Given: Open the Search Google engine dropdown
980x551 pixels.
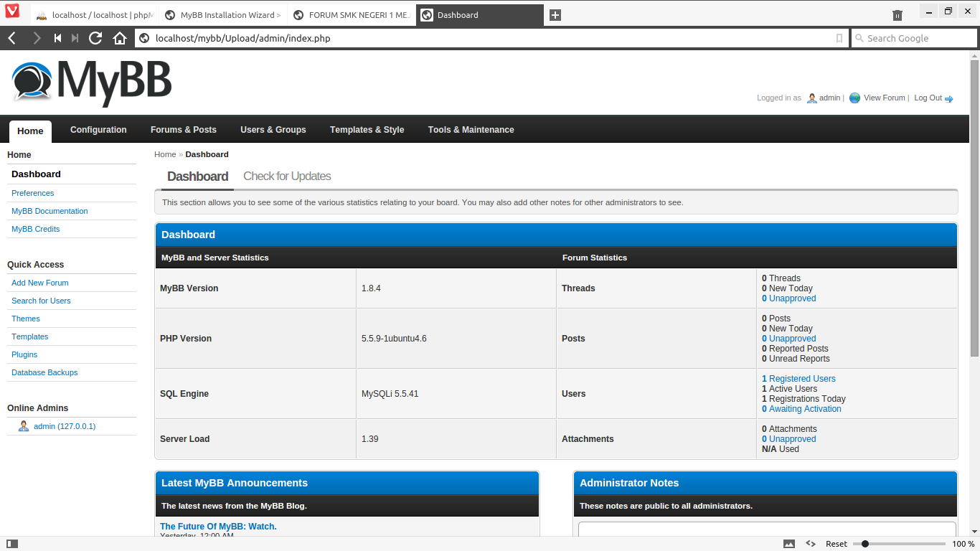Looking at the screenshot, I should 860,37.
